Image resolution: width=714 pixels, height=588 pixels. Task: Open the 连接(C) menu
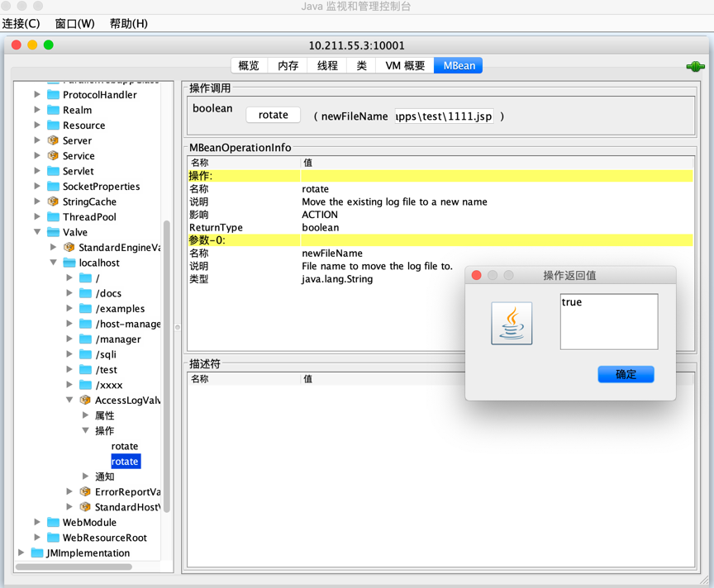coord(21,23)
